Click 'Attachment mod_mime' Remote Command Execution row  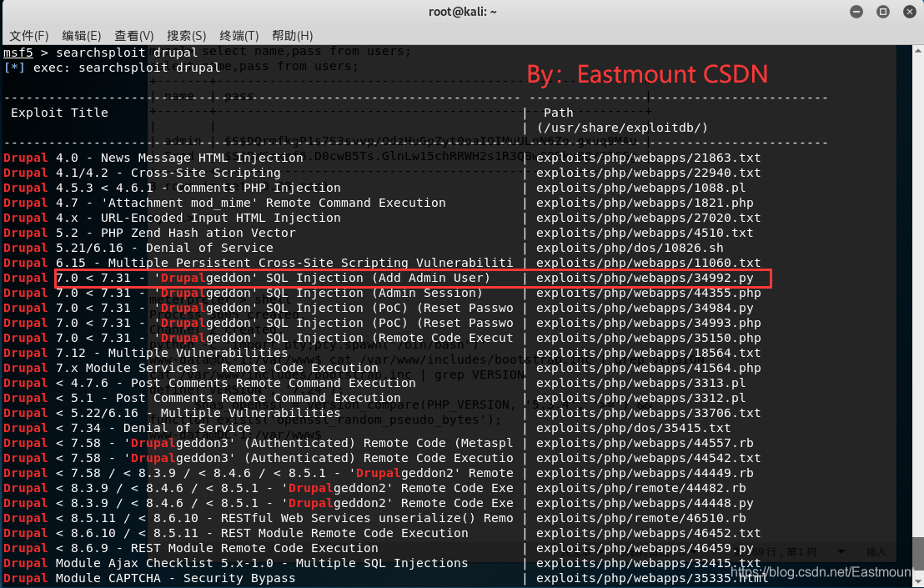[x=224, y=203]
